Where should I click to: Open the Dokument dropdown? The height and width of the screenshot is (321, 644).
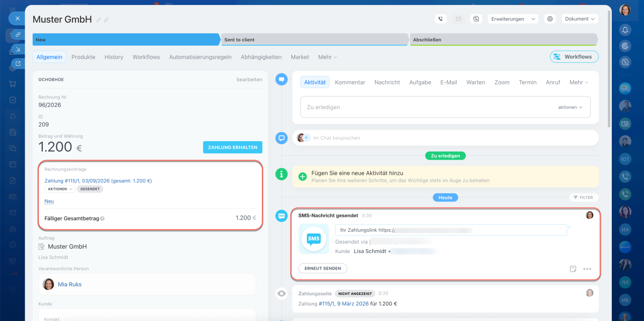[x=580, y=19]
